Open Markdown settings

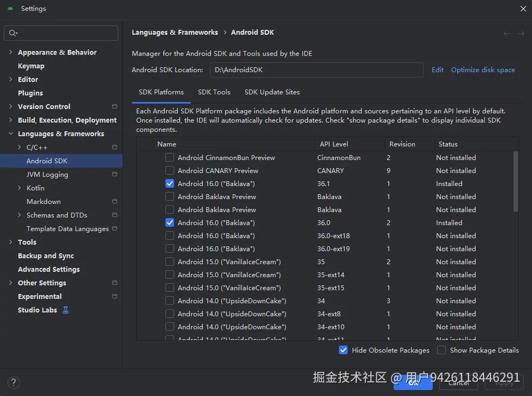(x=44, y=202)
